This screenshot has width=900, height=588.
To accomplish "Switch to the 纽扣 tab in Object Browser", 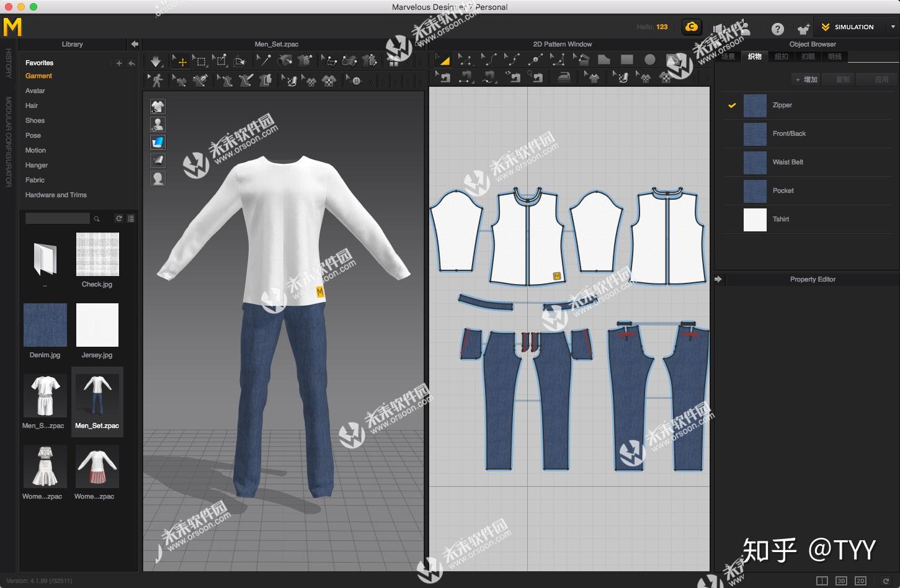I will point(781,56).
